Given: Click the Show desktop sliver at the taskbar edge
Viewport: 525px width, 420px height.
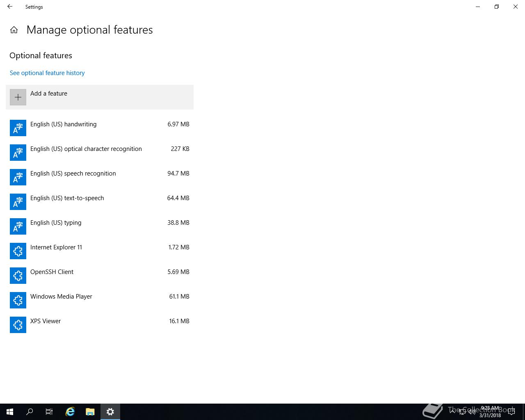Looking at the screenshot, I should coord(524,412).
